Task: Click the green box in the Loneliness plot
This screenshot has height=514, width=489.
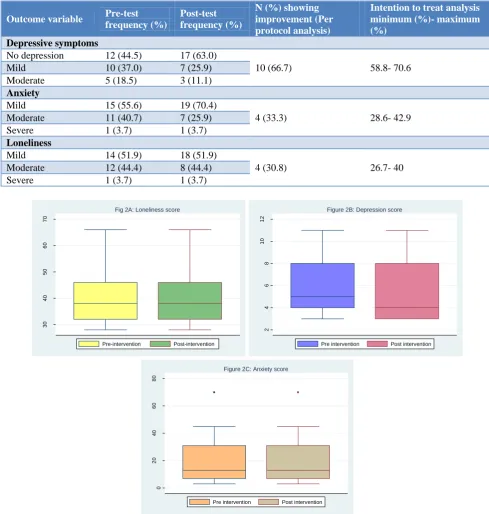Action: [x=190, y=301]
